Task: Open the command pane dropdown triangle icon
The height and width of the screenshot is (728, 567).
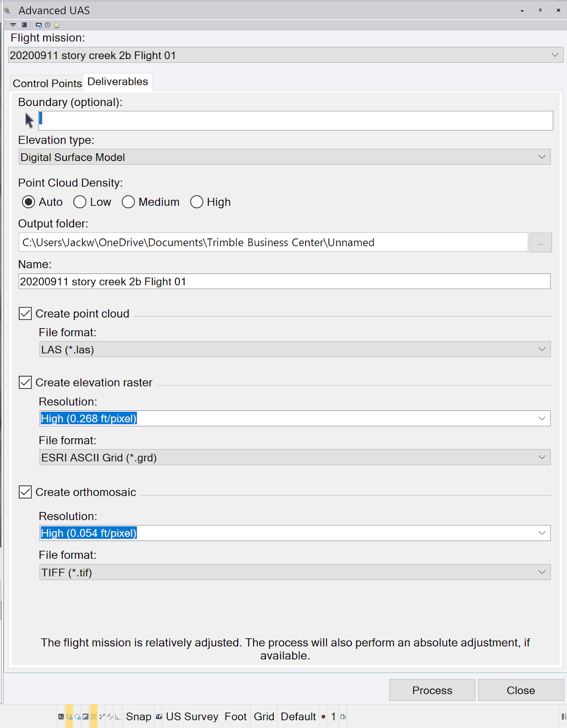Action: (13, 25)
